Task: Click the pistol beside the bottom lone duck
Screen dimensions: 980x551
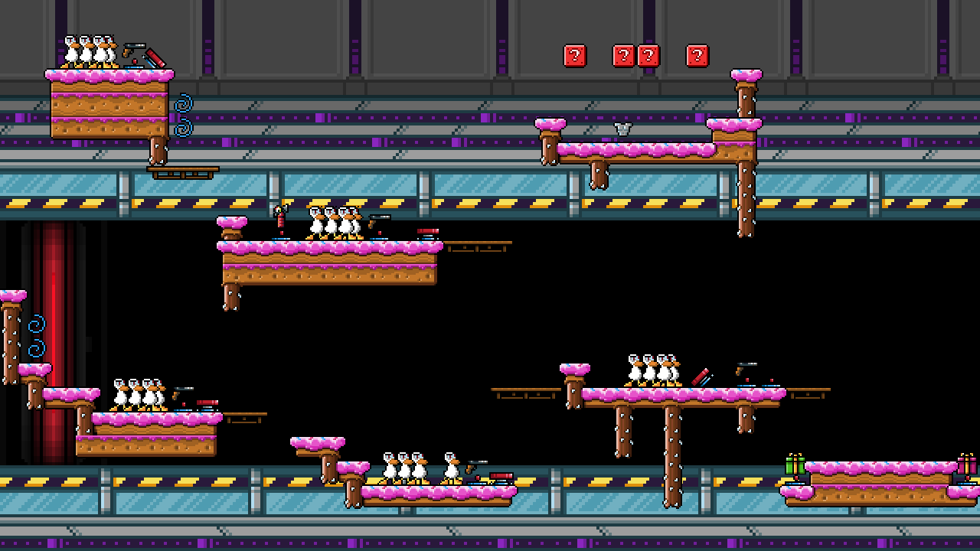Action: pos(477,469)
